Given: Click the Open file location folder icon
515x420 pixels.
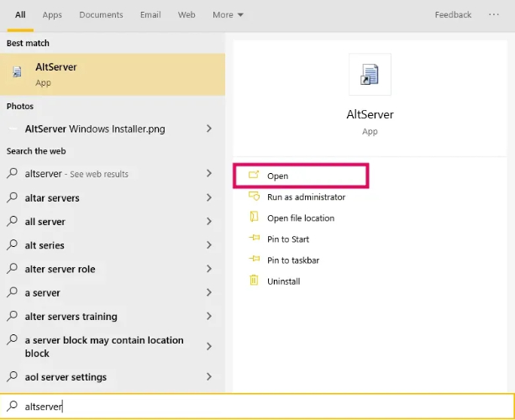Looking at the screenshot, I should (254, 218).
